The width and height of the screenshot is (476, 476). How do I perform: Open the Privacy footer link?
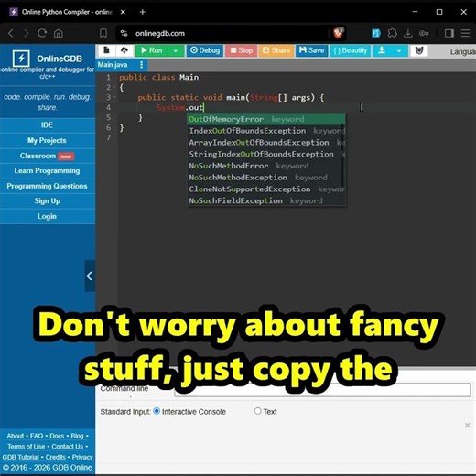[x=82, y=457]
